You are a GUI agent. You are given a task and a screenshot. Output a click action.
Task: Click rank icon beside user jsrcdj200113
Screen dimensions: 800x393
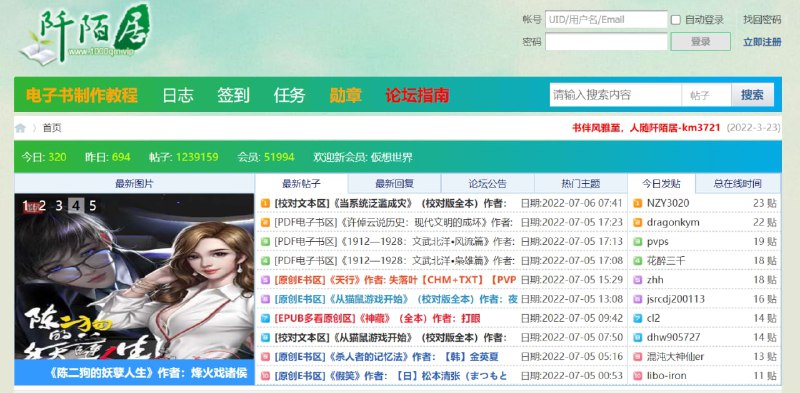[638, 299]
